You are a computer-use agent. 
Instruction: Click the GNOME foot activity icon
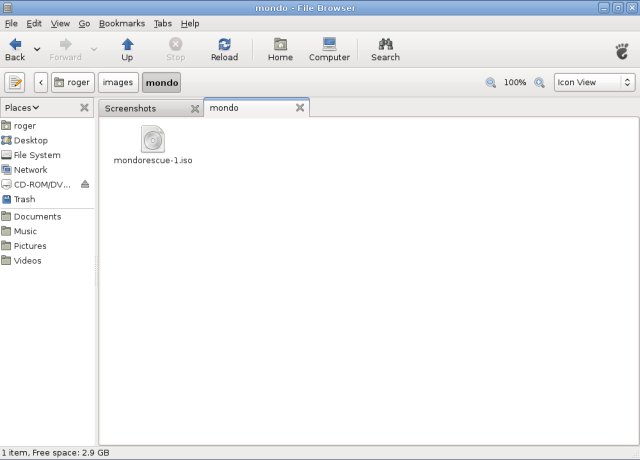click(622, 51)
